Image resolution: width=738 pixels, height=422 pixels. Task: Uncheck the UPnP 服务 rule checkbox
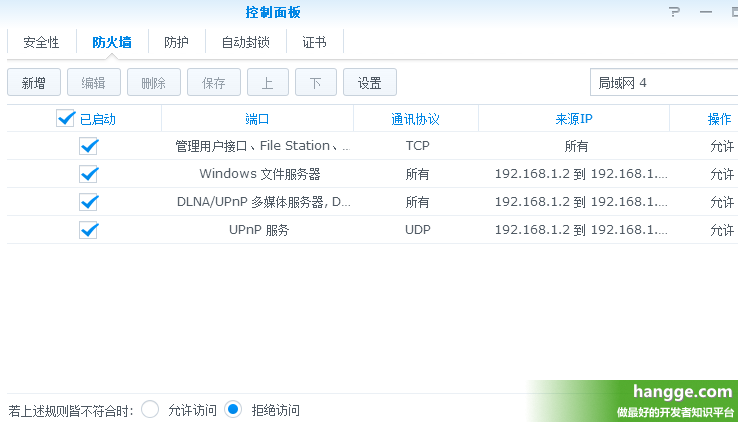(88, 230)
